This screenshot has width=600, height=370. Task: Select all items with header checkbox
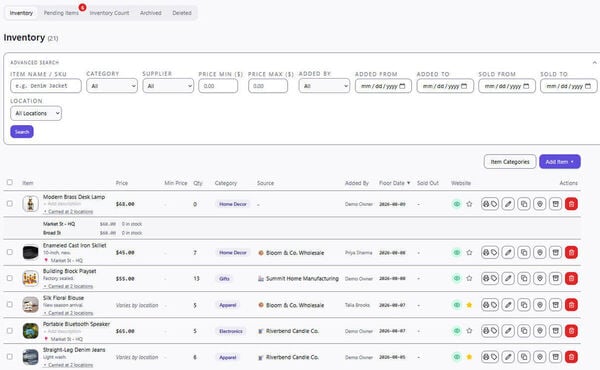point(10,183)
